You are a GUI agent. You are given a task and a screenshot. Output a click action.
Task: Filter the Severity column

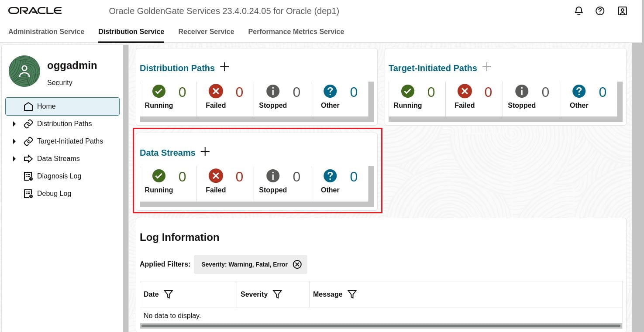277,294
